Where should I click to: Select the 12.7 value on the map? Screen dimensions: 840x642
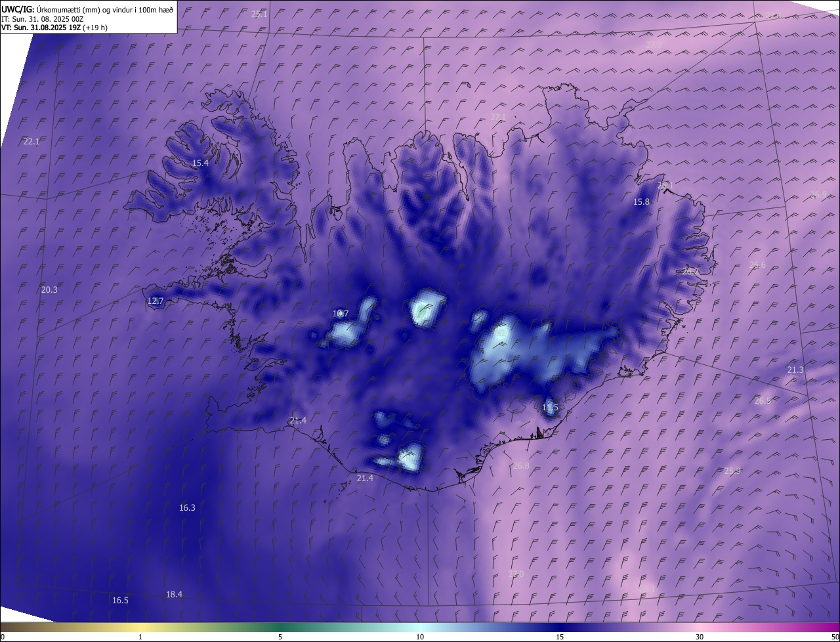pos(156,301)
